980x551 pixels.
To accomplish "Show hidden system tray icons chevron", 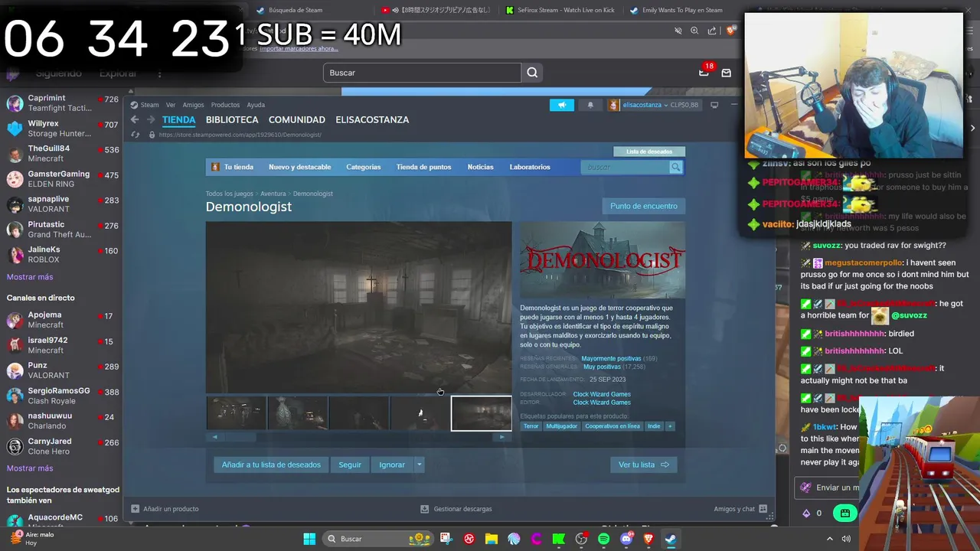I will pyautogui.click(x=829, y=539).
